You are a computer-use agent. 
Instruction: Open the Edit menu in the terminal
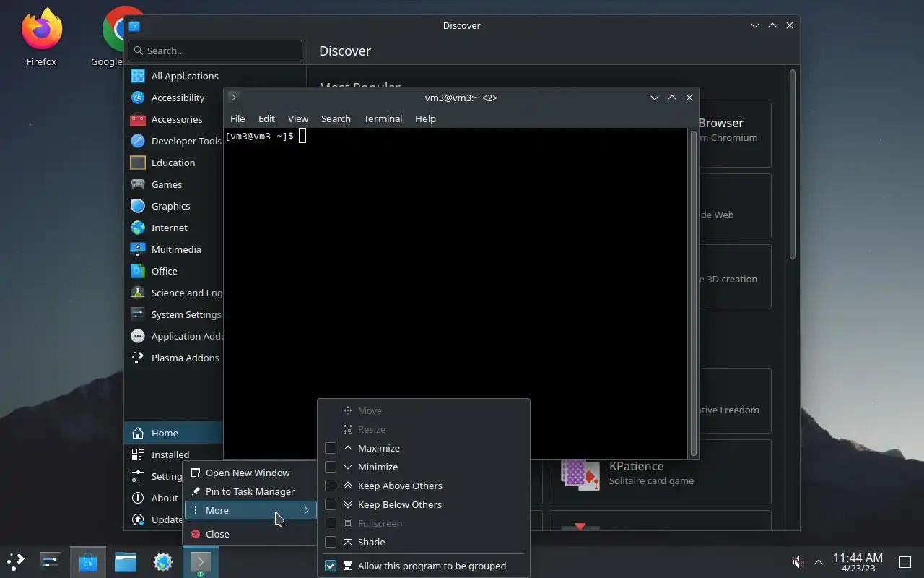tap(266, 118)
